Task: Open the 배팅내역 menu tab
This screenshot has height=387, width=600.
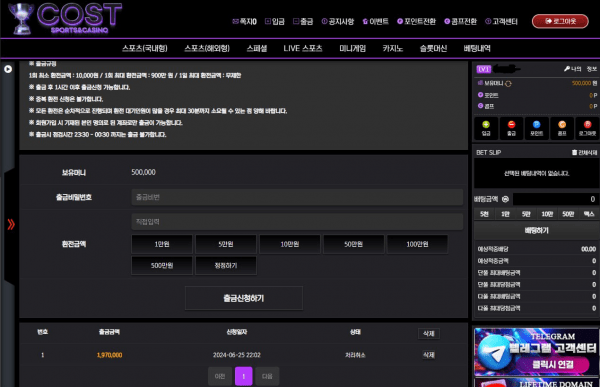Action: 477,49
